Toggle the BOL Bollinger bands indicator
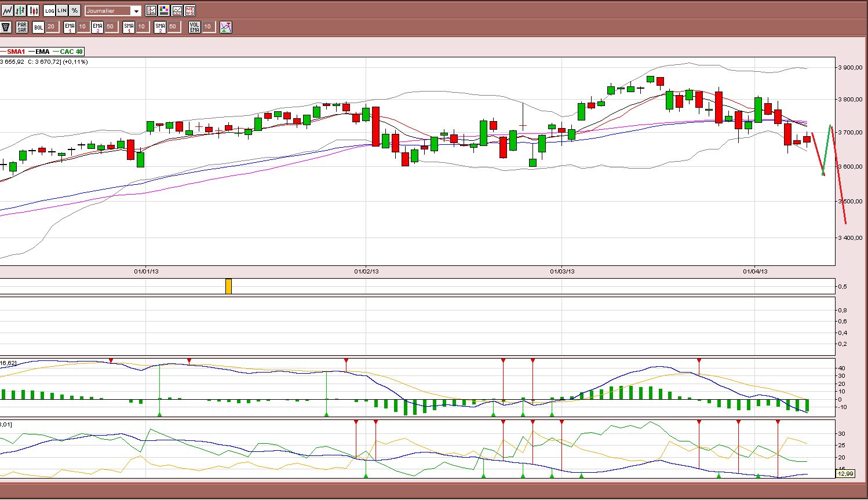 (x=38, y=27)
